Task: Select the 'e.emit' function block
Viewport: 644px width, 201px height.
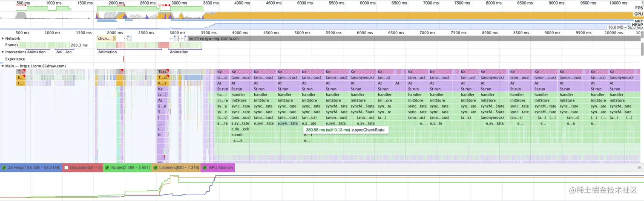Action: click(x=240, y=135)
